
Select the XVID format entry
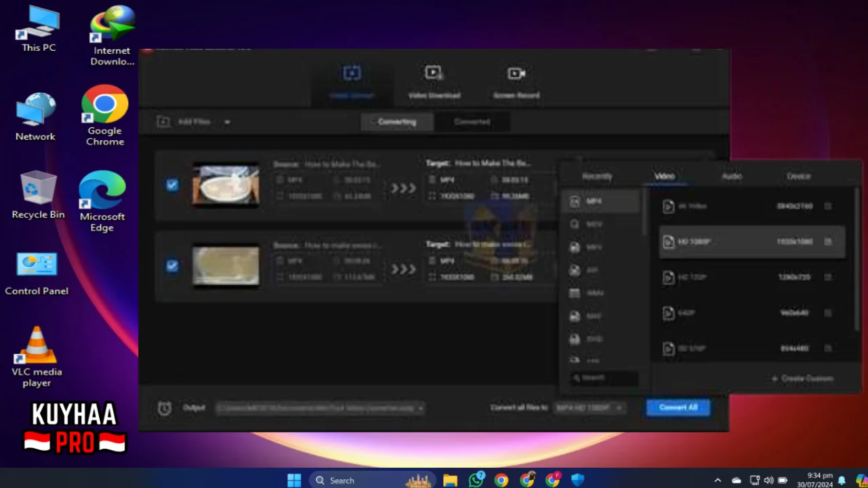click(x=601, y=338)
